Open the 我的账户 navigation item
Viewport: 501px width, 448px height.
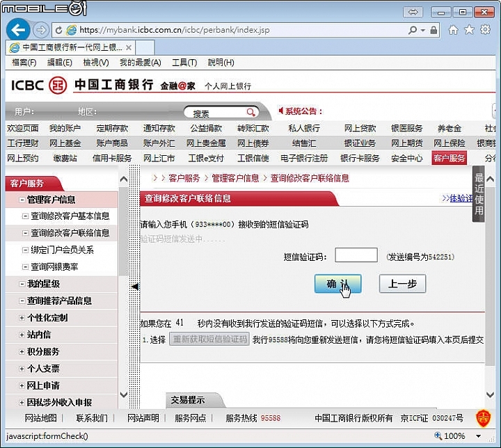pos(65,129)
